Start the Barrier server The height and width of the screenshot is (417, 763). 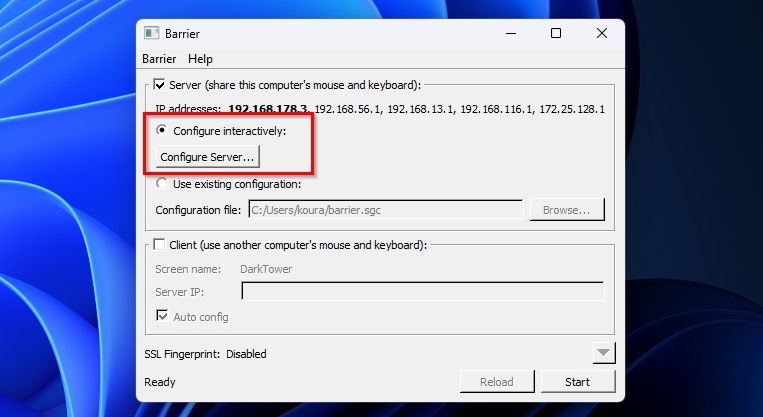[x=578, y=382]
